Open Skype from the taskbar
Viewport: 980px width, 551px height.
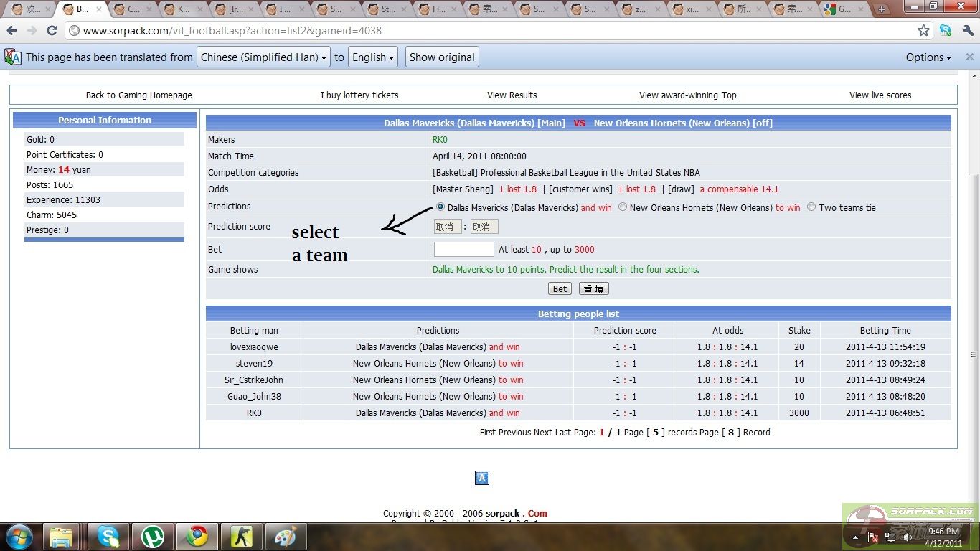click(108, 536)
